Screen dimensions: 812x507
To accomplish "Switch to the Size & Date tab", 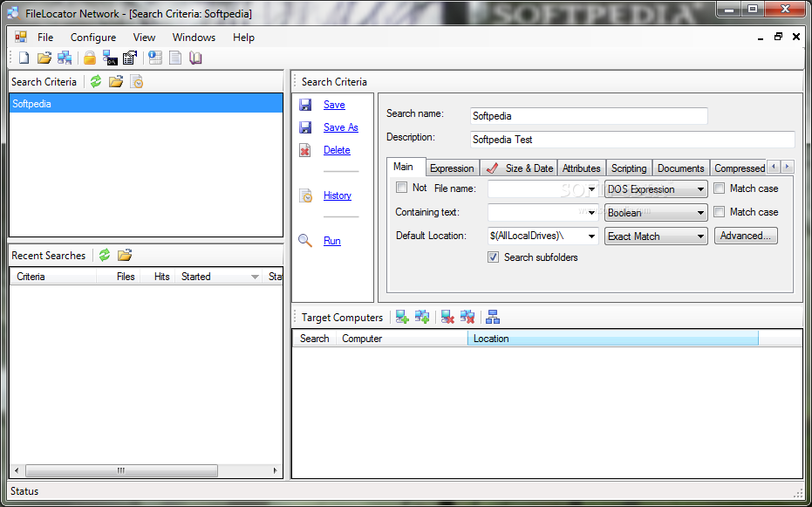I will pos(520,168).
